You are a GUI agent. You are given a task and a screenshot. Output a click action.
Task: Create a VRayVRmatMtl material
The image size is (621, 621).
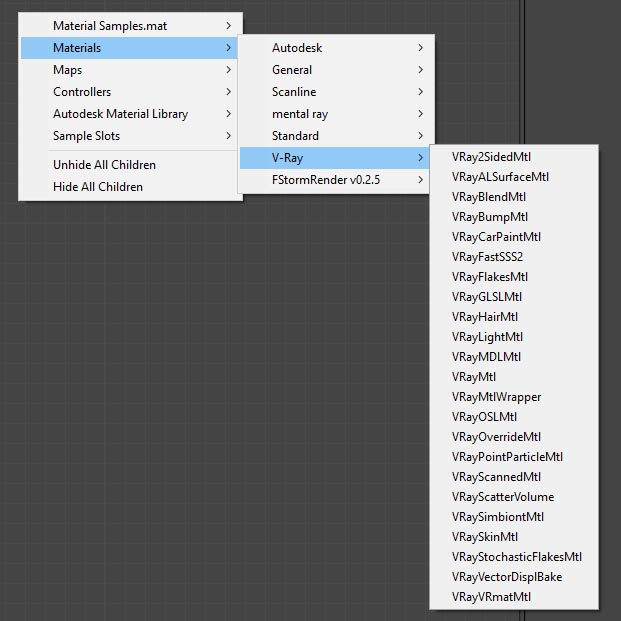(514, 597)
